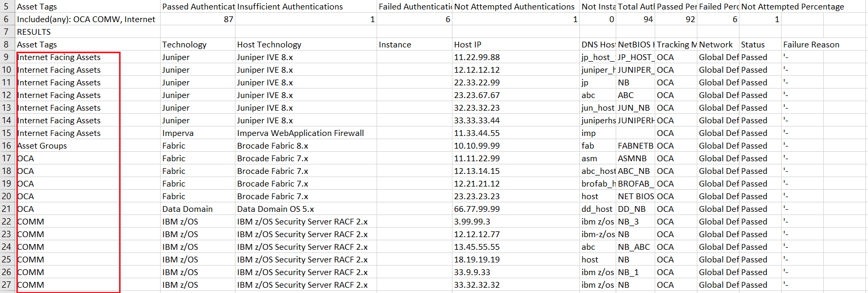
Task: Select Host IP 66.77.99.99 cell
Action: coord(516,209)
